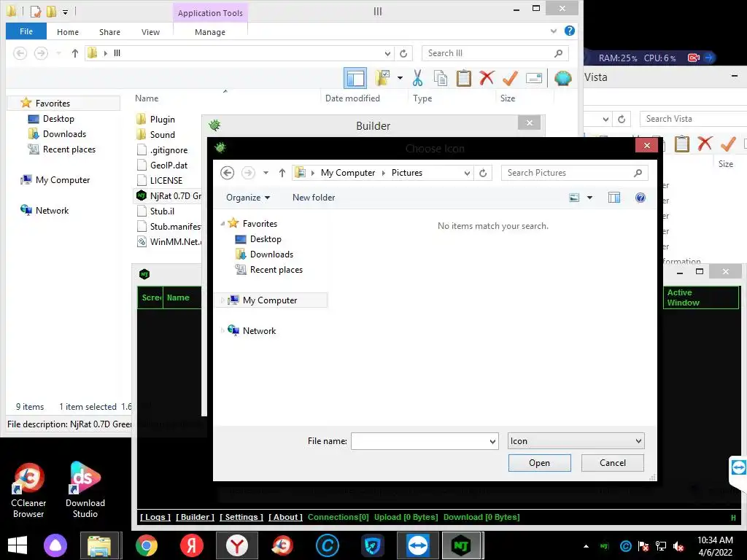This screenshot has width=747, height=560.
Task: Click the paste clipboard icon in Vista window
Action: click(x=682, y=143)
